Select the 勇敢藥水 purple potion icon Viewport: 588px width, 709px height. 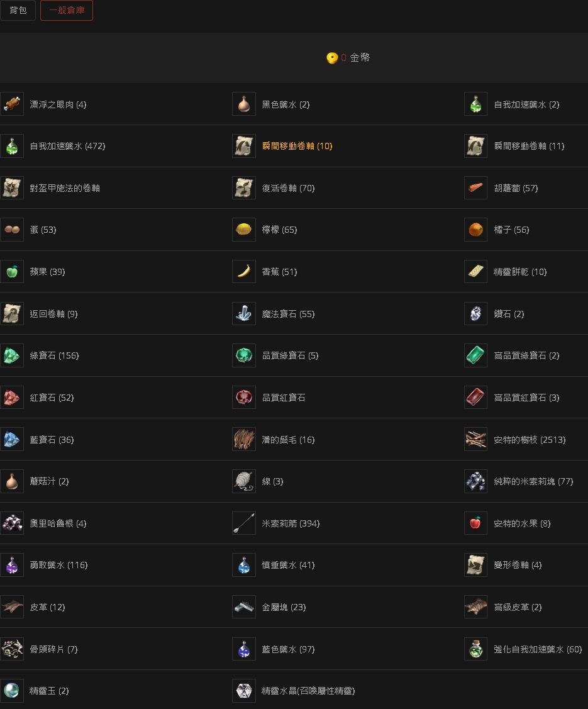pyautogui.click(x=12, y=565)
